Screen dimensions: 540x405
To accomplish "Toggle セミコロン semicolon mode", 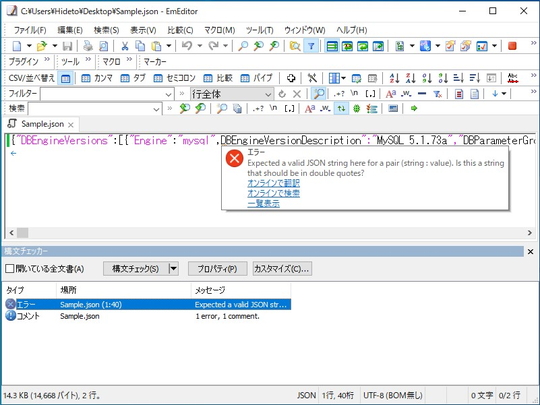I will (x=175, y=78).
